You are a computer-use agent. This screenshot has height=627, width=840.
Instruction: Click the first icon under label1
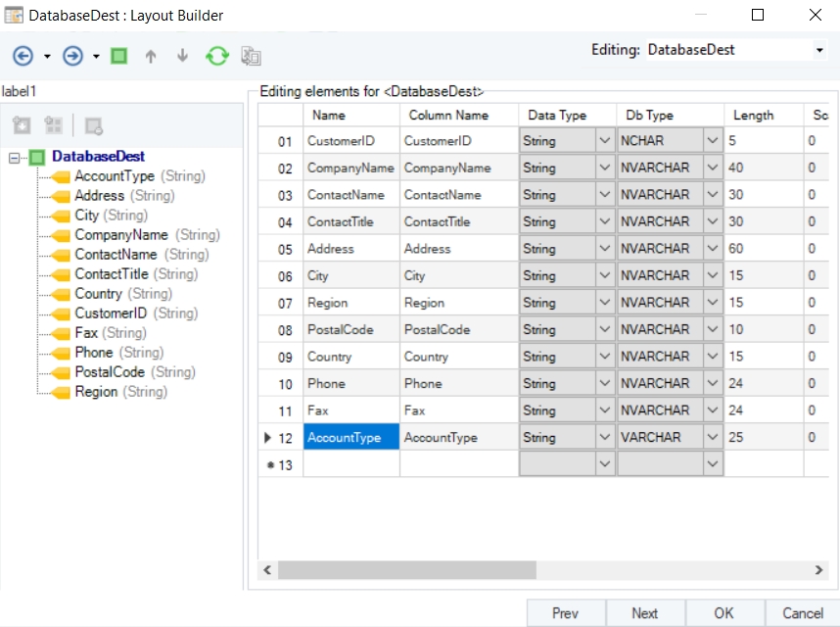pos(23,125)
